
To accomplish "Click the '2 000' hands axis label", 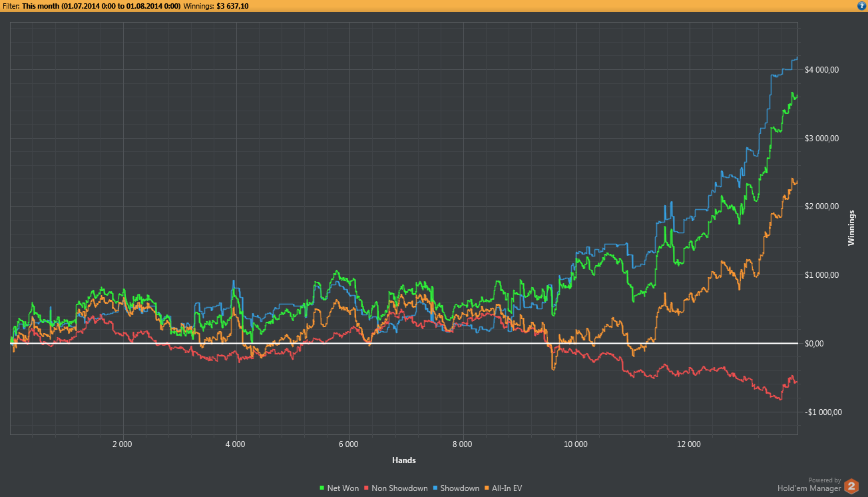I will tap(122, 444).
